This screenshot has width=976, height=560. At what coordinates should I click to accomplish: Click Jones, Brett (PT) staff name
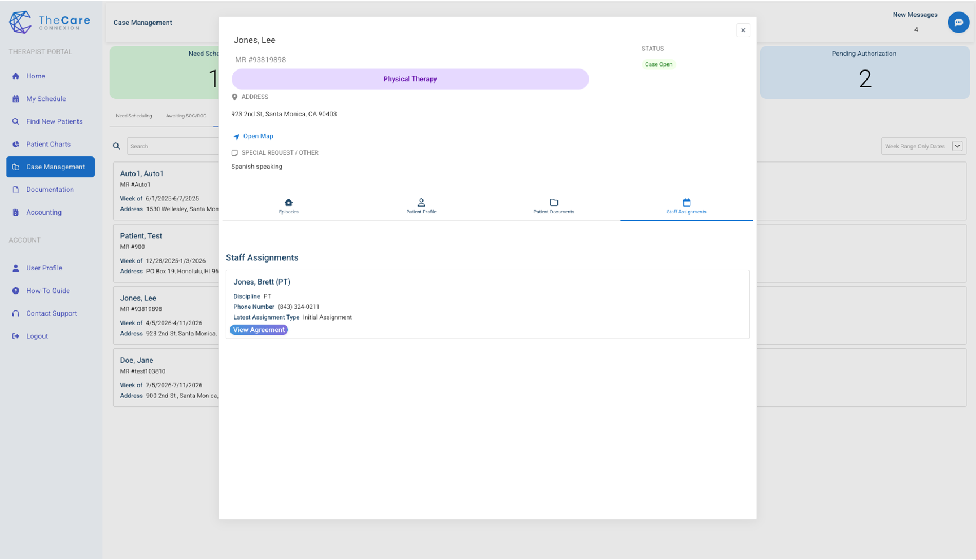tap(262, 282)
